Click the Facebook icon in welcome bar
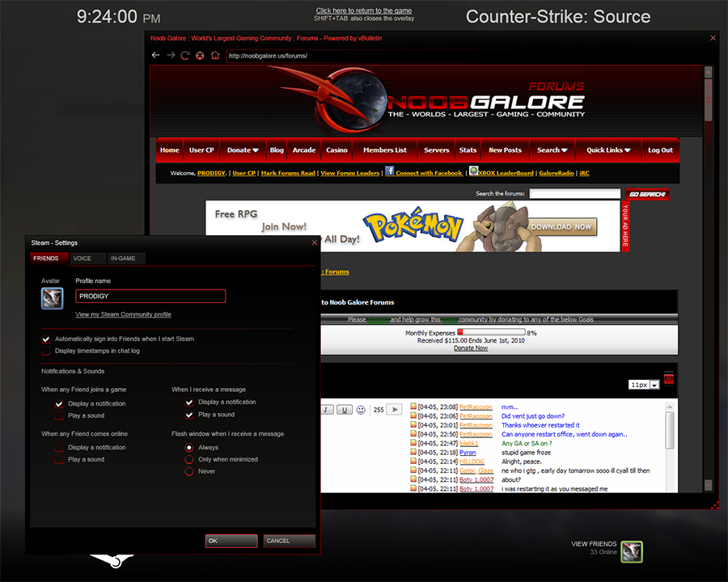 click(x=390, y=171)
